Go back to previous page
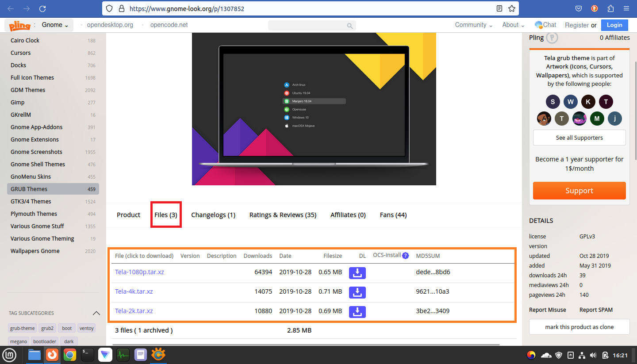 (11, 8)
